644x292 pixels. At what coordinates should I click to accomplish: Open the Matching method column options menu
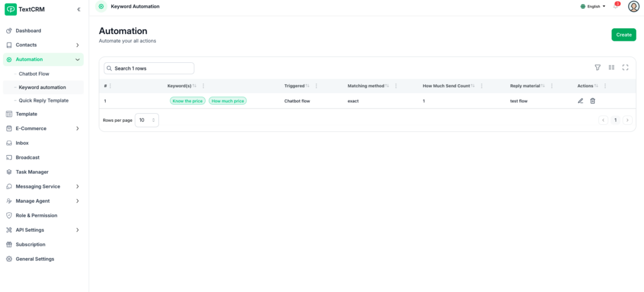coord(396,86)
